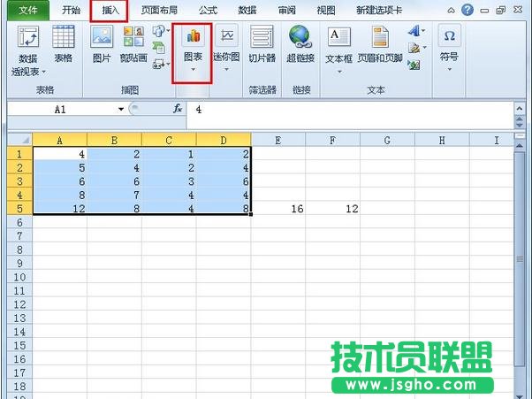Image resolution: width=532 pixels, height=399 pixels.
Task: Select cell B4 containing 7
Action: (114, 195)
